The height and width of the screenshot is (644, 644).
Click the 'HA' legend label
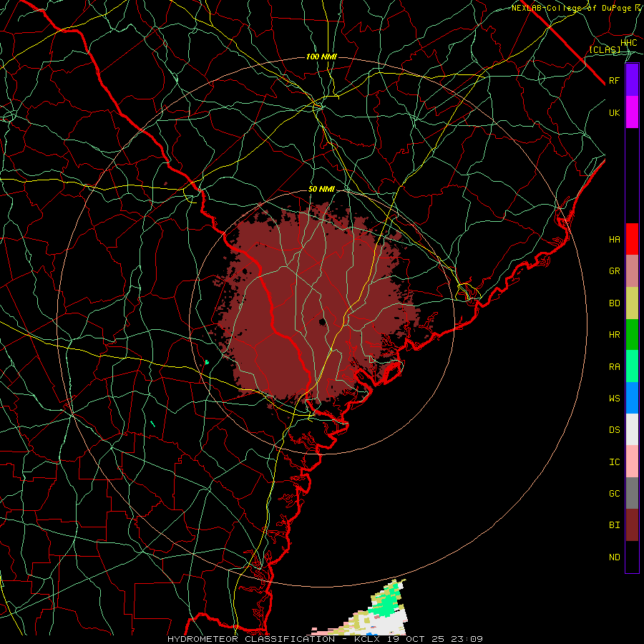click(x=614, y=240)
